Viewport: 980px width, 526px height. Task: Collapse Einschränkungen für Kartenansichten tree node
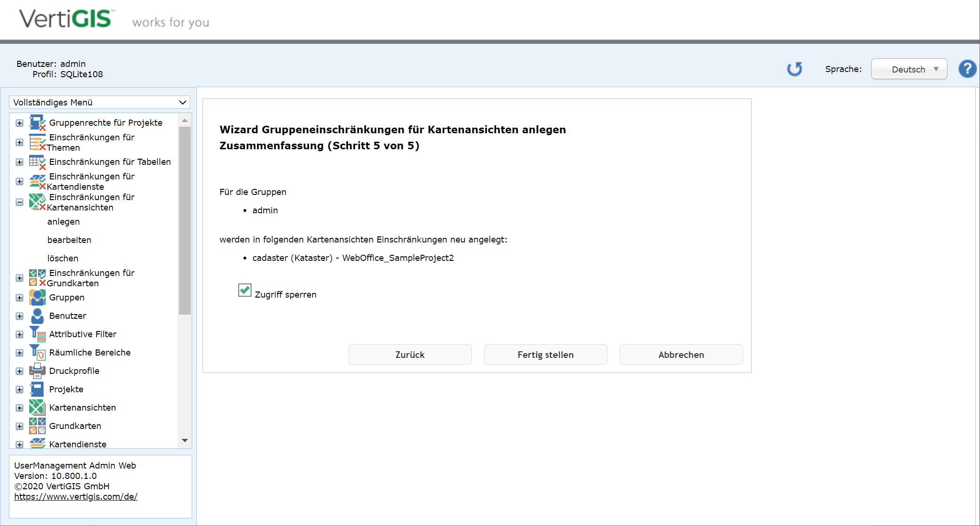point(19,202)
